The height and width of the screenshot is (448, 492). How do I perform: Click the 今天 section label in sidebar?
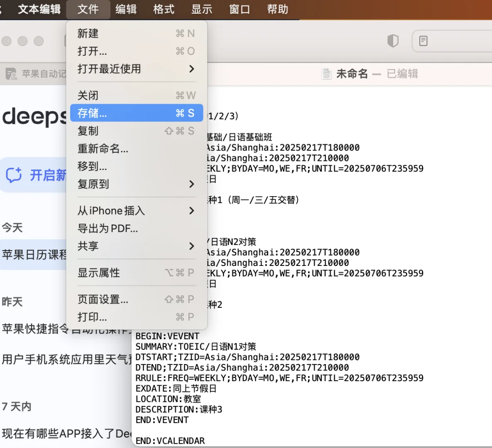pyautogui.click(x=12, y=227)
